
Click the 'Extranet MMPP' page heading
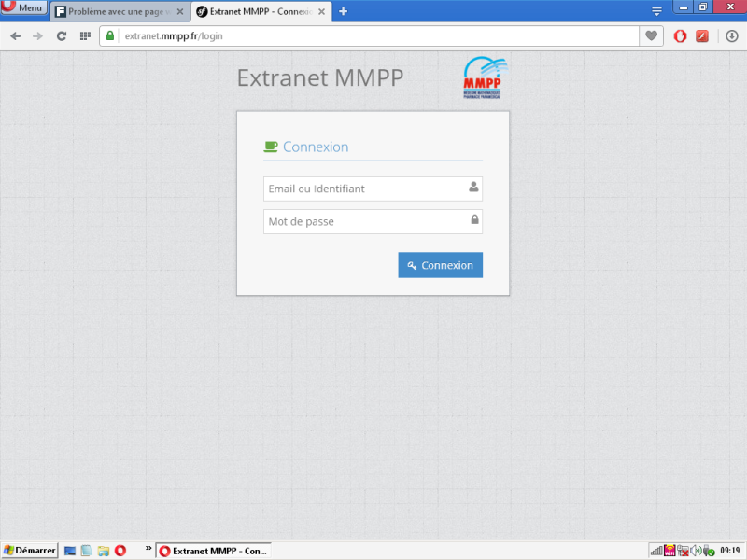[x=320, y=78]
